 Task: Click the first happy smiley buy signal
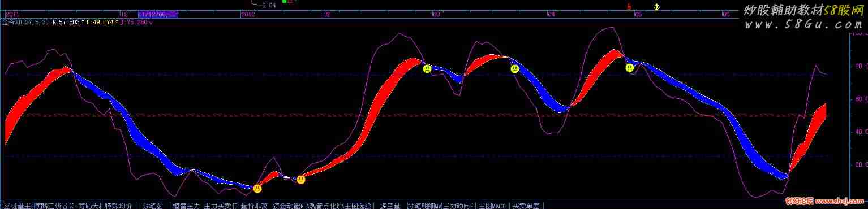tap(257, 188)
